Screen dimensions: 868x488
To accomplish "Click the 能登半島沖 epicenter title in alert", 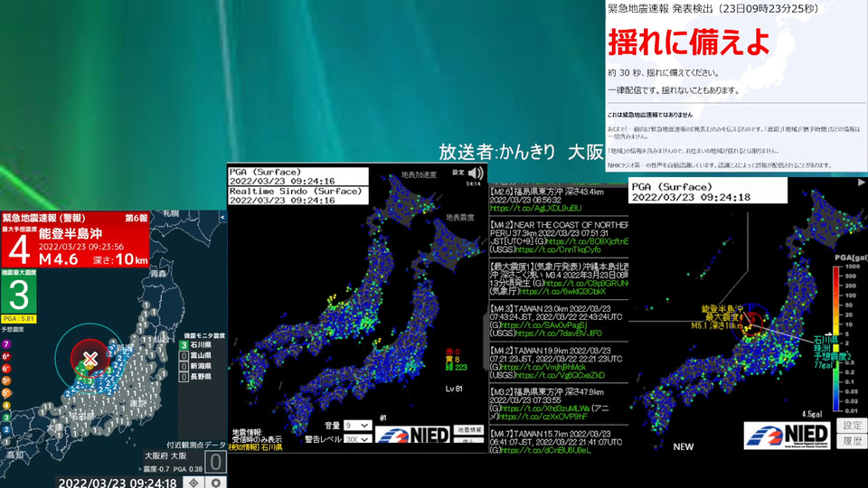I will coord(71,233).
